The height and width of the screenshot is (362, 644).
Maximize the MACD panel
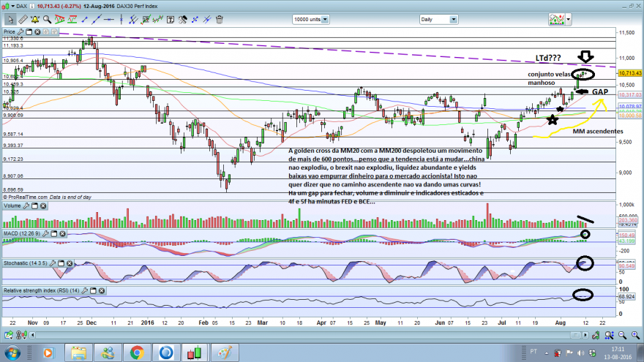coord(54,233)
